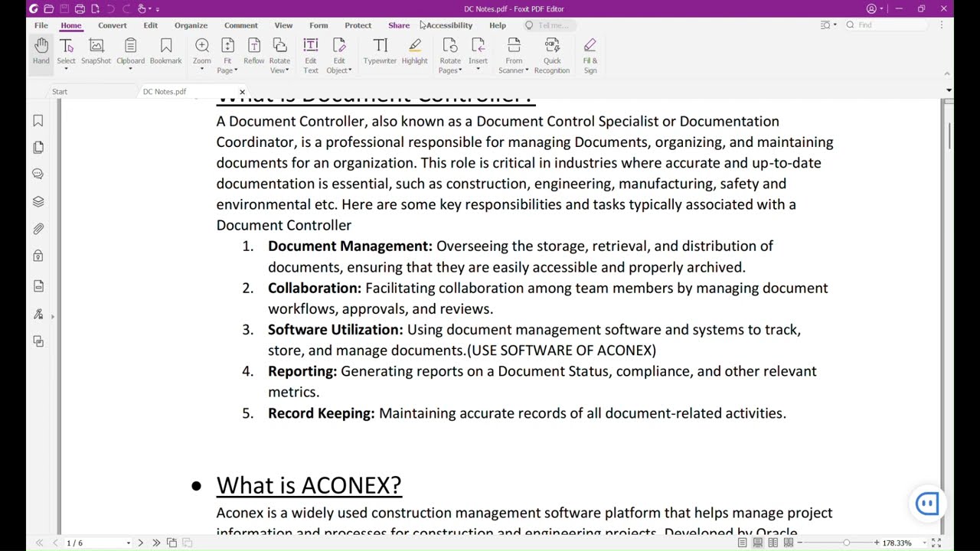The image size is (980, 551).
Task: Pick the Highlight tool
Action: pyautogui.click(x=415, y=51)
